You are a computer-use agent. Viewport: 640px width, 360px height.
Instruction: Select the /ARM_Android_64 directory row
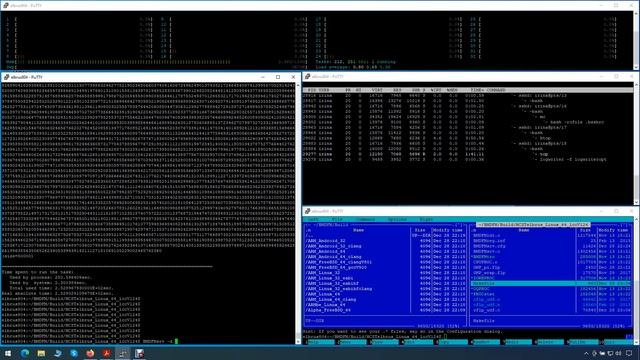385,251
